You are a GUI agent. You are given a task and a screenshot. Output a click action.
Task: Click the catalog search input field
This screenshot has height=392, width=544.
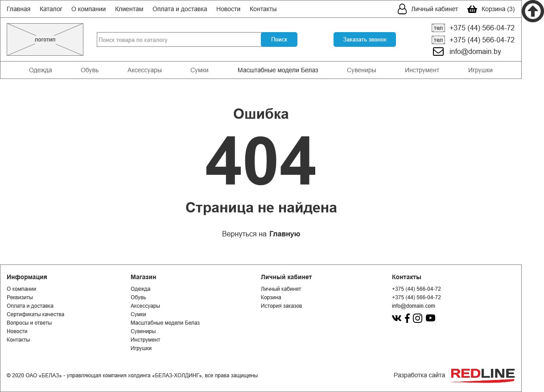pyautogui.click(x=178, y=40)
